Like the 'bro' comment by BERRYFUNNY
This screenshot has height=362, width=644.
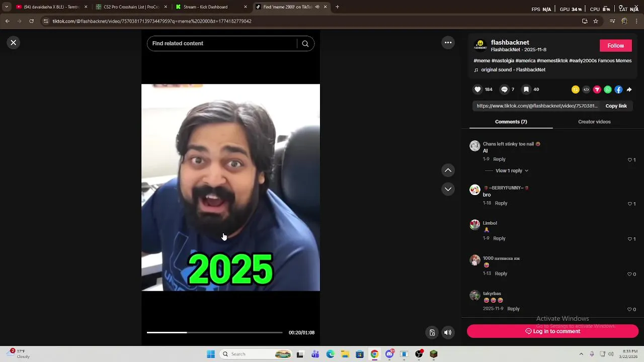click(629, 204)
